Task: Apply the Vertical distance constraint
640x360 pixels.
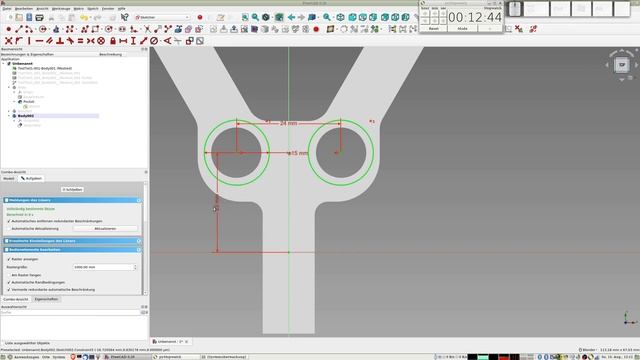Action: pos(133,41)
